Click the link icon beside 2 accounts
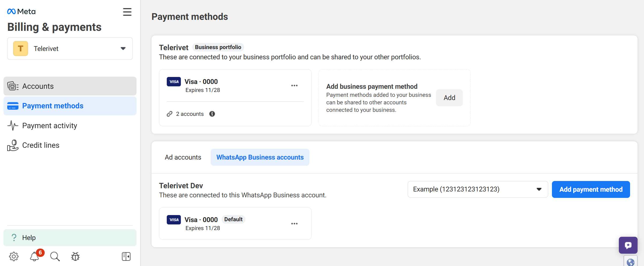Image resolution: width=644 pixels, height=266 pixels. coord(169,114)
